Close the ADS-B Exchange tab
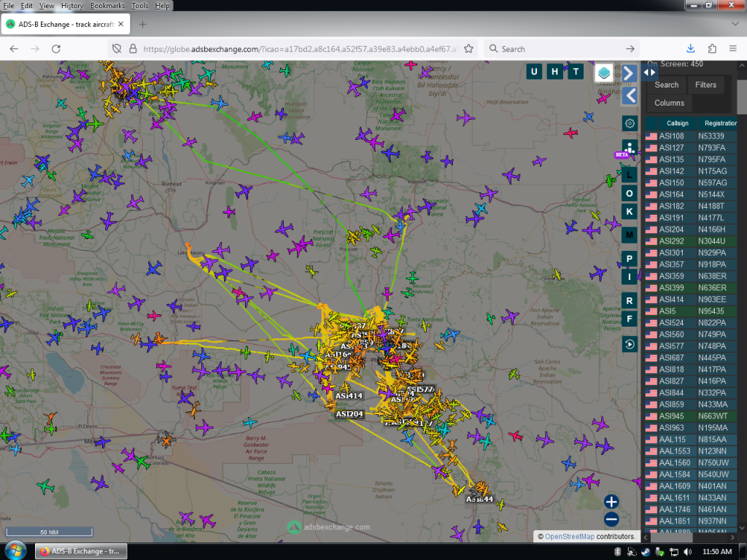Screen dimensions: 747x560 [120, 24]
